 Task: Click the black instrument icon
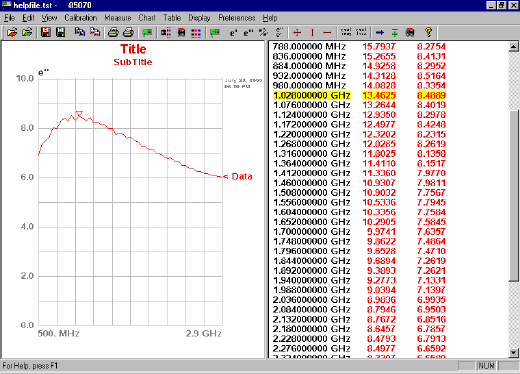point(410,32)
